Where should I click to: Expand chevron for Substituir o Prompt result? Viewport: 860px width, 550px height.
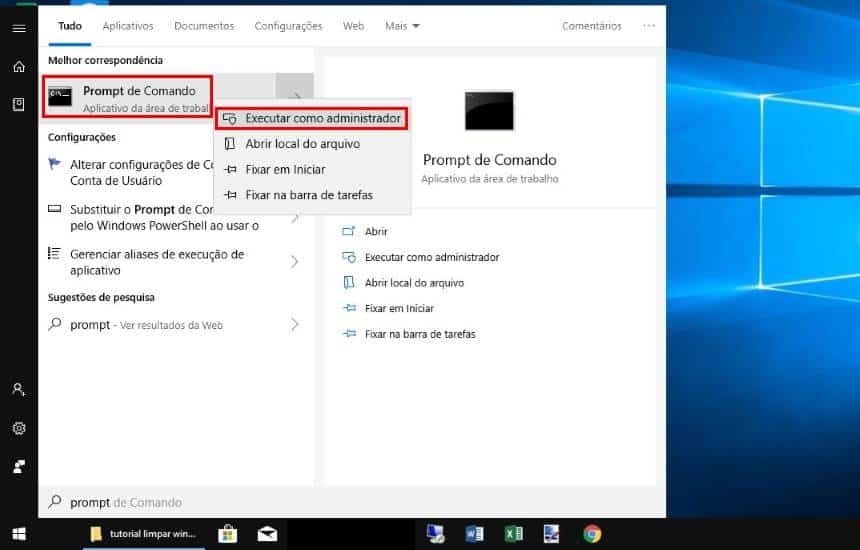[x=295, y=218]
